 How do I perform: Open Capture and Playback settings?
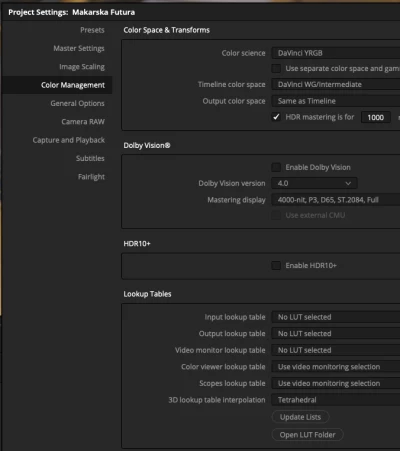(69, 140)
